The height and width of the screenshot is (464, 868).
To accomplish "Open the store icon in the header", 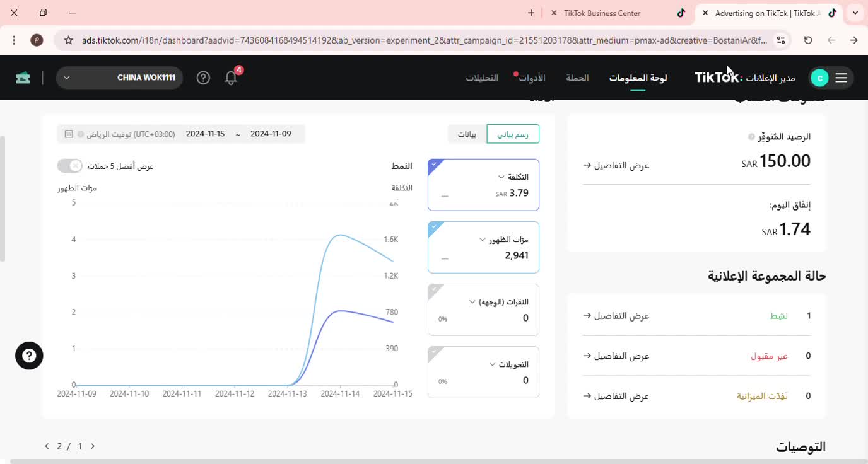I will (x=23, y=78).
